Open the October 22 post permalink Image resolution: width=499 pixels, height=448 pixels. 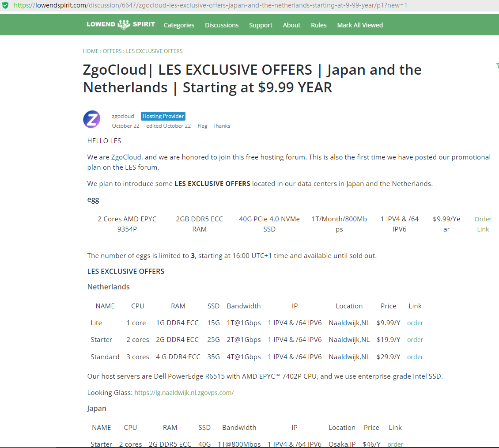pos(125,126)
